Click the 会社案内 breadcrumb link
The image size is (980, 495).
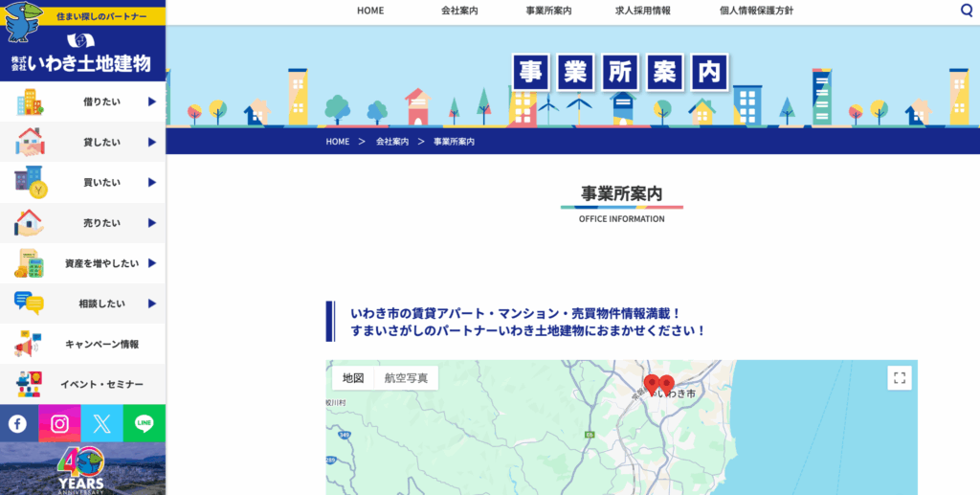tap(392, 142)
